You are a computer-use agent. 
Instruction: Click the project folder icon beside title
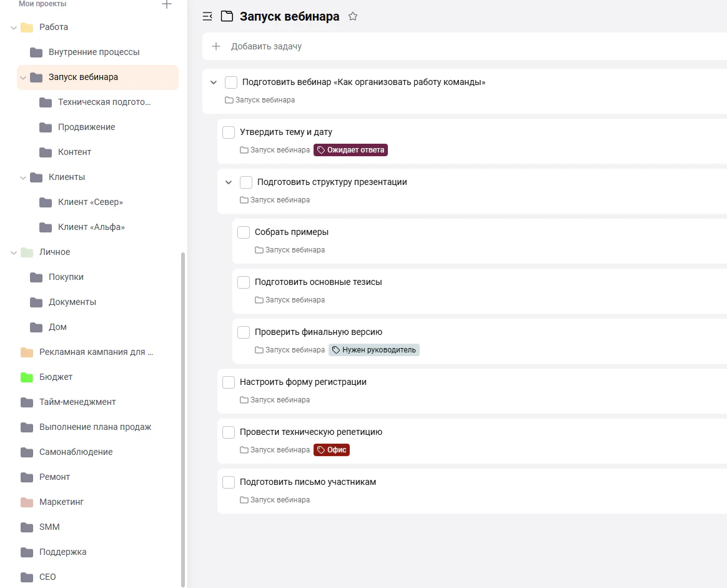[x=227, y=16]
